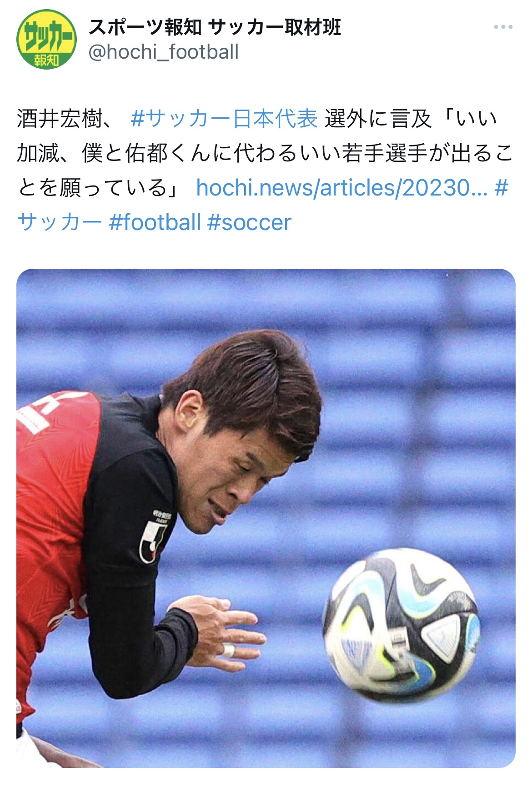Open the #soccer hashtag

pos(249,222)
